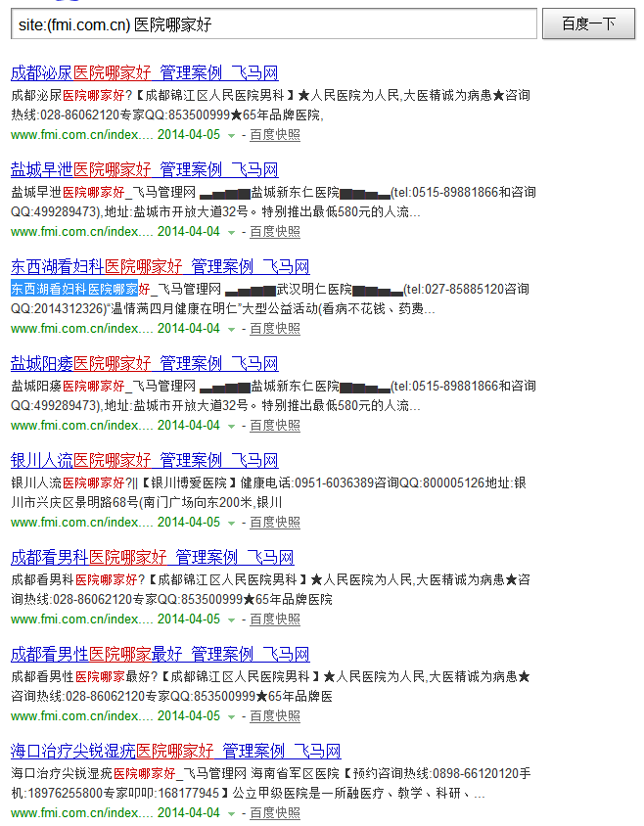644x826 pixels.
Task: Open 百度快照 for 成都泌尿 result
Action: pos(275,135)
